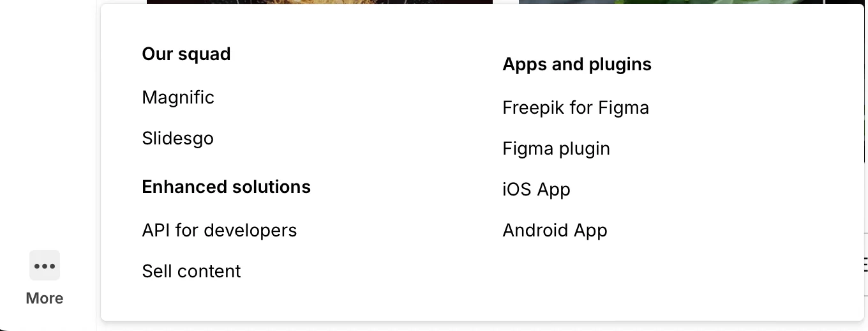Open API for developers
The image size is (868, 331).
[220, 230]
